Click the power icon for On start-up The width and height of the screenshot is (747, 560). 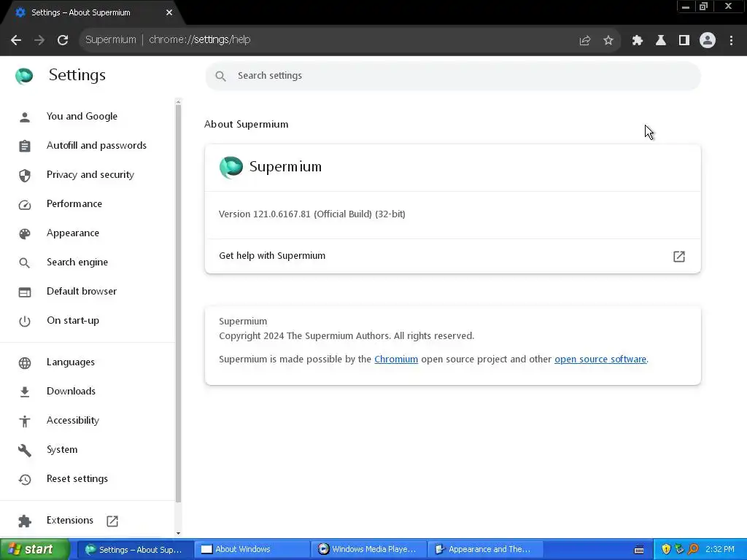click(24, 321)
